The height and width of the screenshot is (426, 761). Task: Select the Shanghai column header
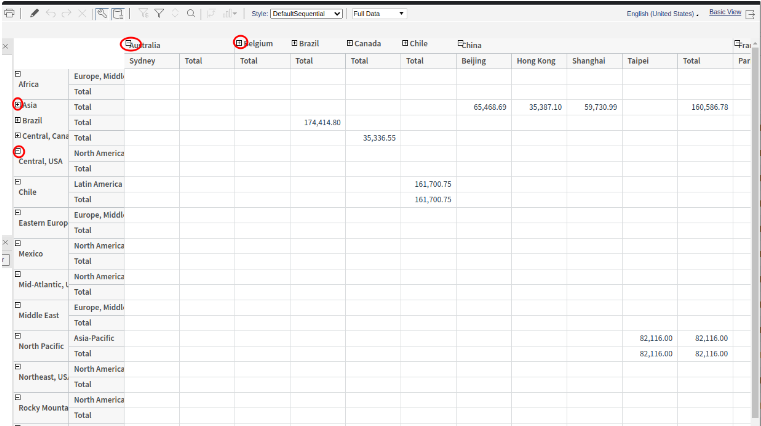tap(595, 61)
